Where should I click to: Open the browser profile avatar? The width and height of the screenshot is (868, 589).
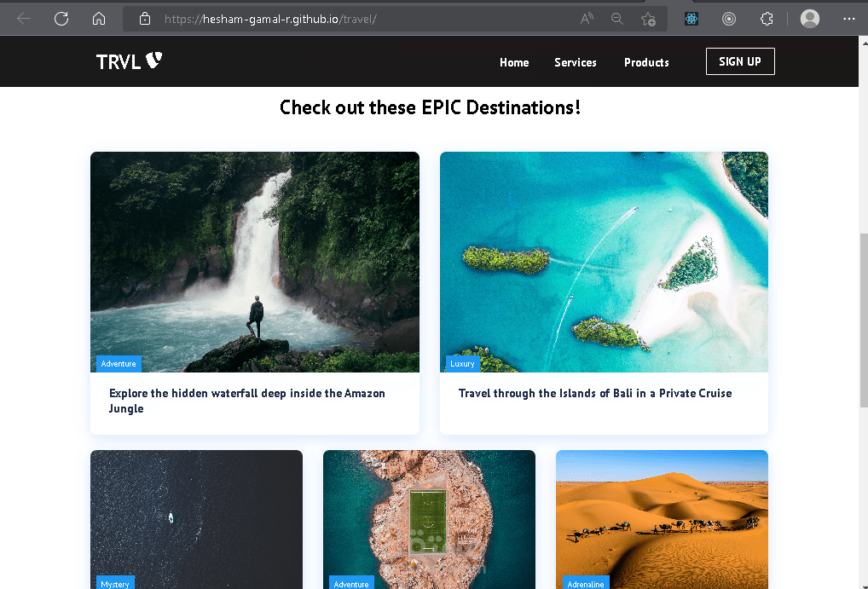810,19
